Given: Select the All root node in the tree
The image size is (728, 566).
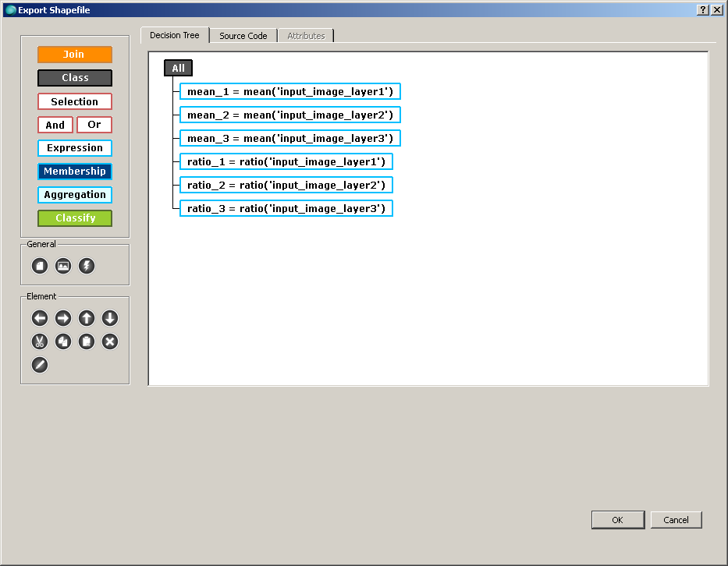Looking at the screenshot, I should coord(178,67).
